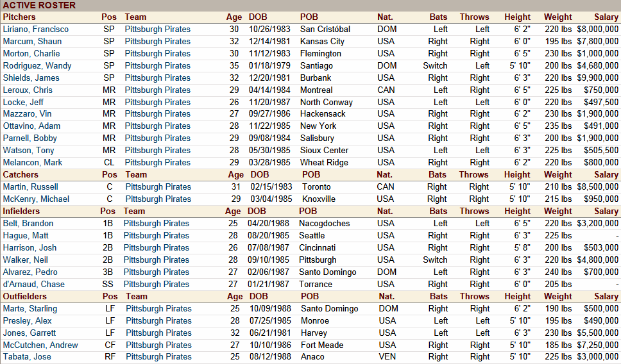Sort pitchers by Height header
Viewport: 621px width, 364px height.
point(517,17)
